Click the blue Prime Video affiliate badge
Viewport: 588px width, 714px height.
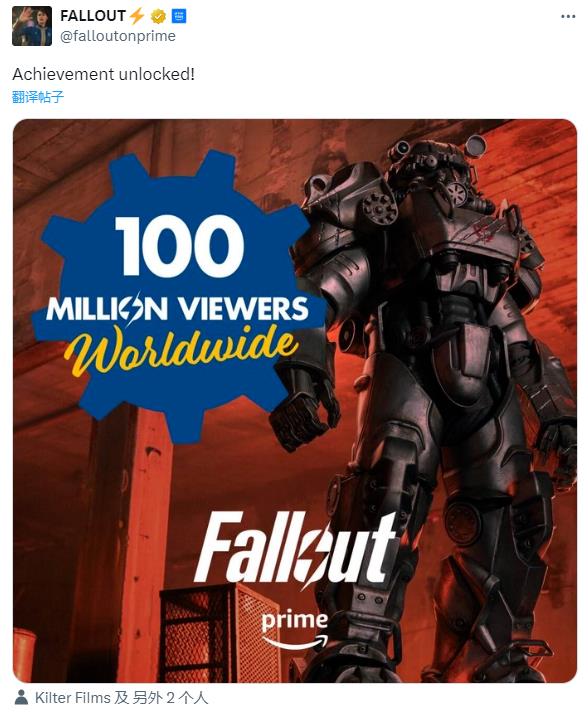179,17
